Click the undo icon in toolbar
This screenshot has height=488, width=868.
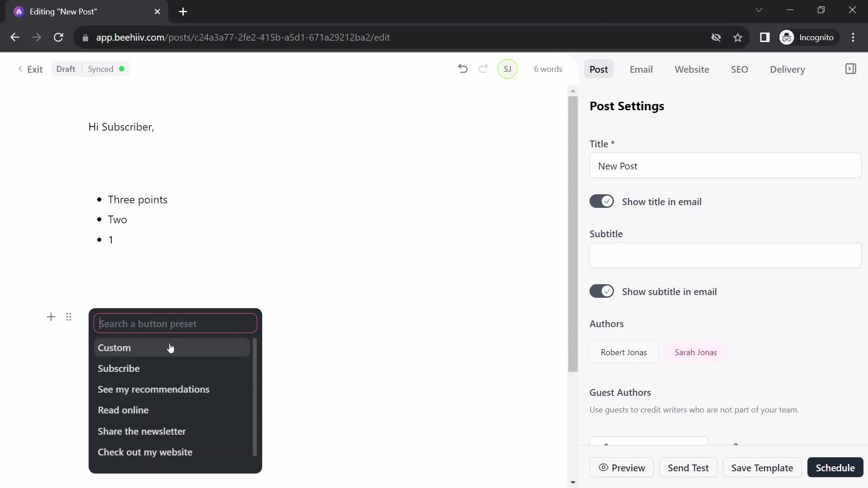[x=464, y=69]
